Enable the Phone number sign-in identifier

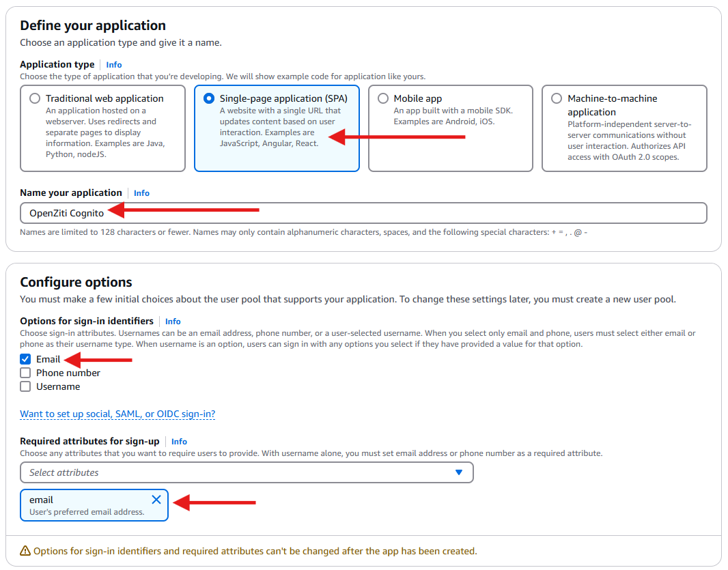coord(25,373)
